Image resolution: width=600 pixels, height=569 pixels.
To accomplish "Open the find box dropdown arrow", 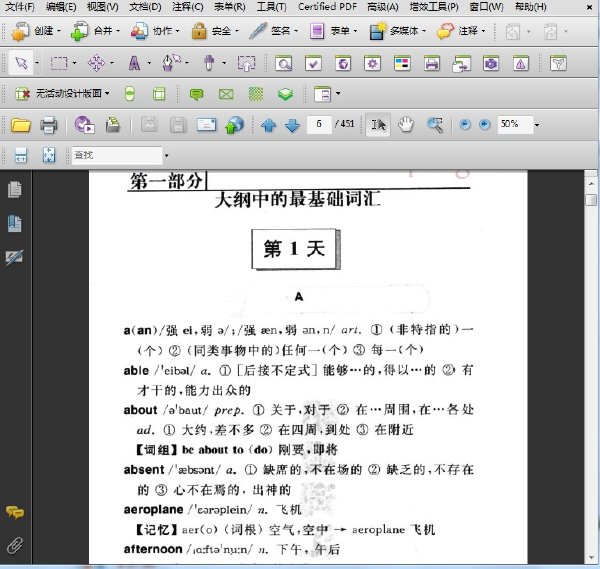I will 166,156.
